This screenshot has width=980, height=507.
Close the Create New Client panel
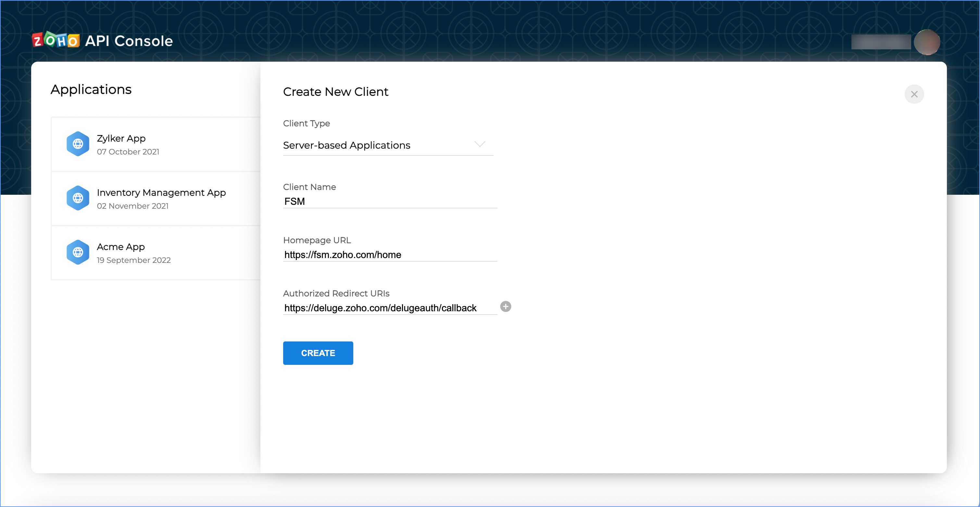(914, 94)
